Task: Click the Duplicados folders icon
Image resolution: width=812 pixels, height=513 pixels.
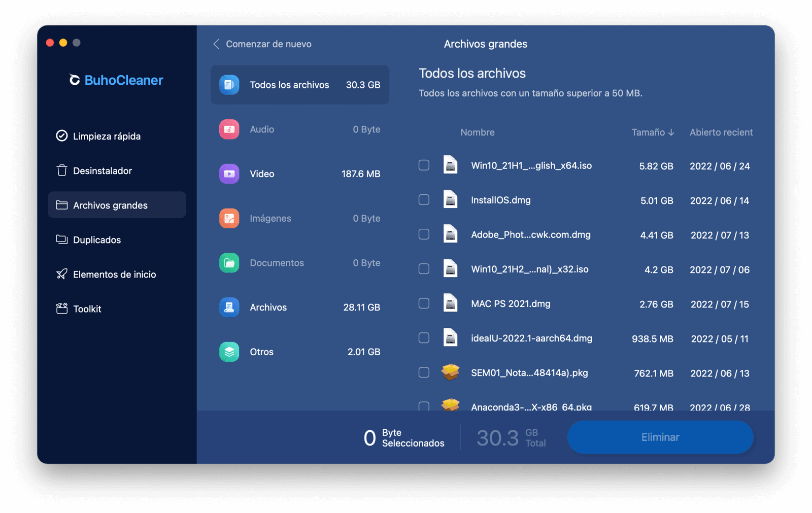Action: (61, 240)
